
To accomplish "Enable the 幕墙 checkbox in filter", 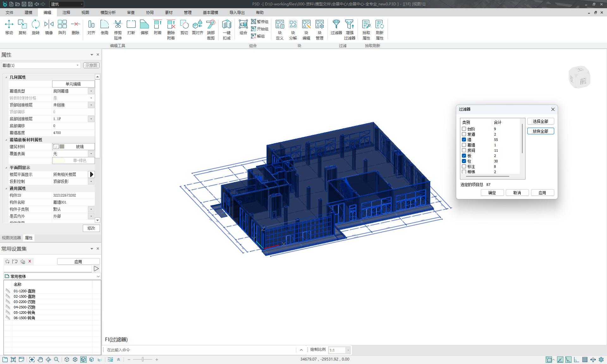I will (464, 145).
